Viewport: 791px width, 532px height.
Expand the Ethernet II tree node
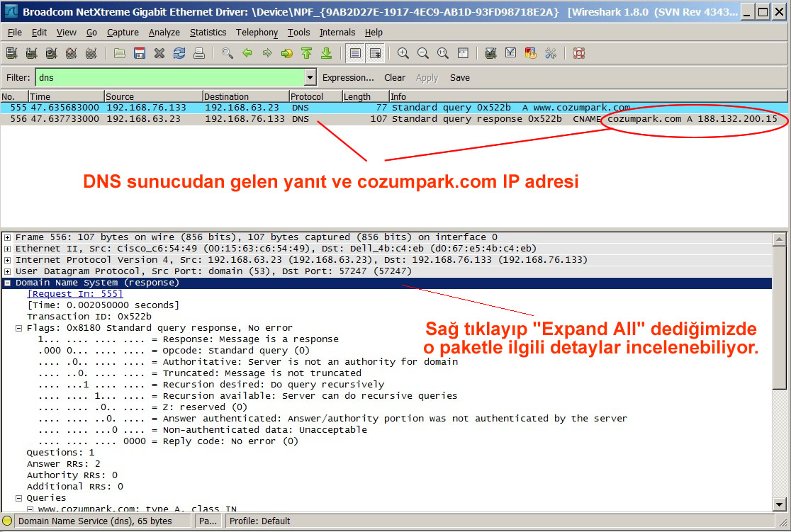click(8, 248)
